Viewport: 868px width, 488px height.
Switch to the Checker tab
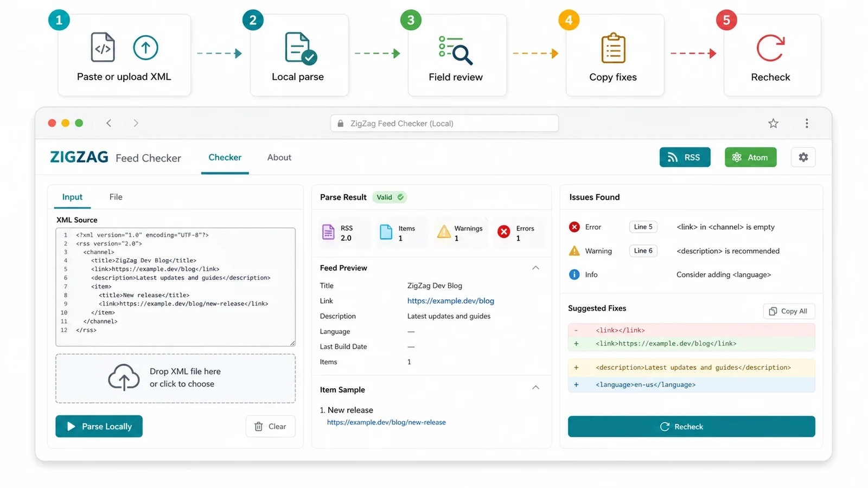[x=225, y=157]
